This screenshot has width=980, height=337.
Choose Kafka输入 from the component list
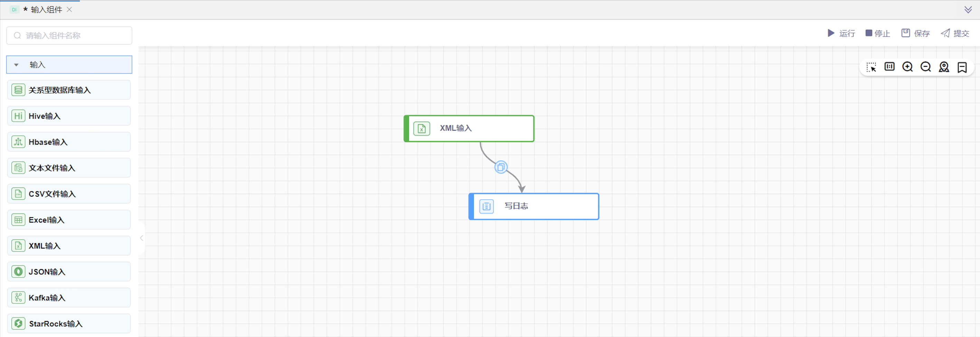pyautogui.click(x=69, y=298)
